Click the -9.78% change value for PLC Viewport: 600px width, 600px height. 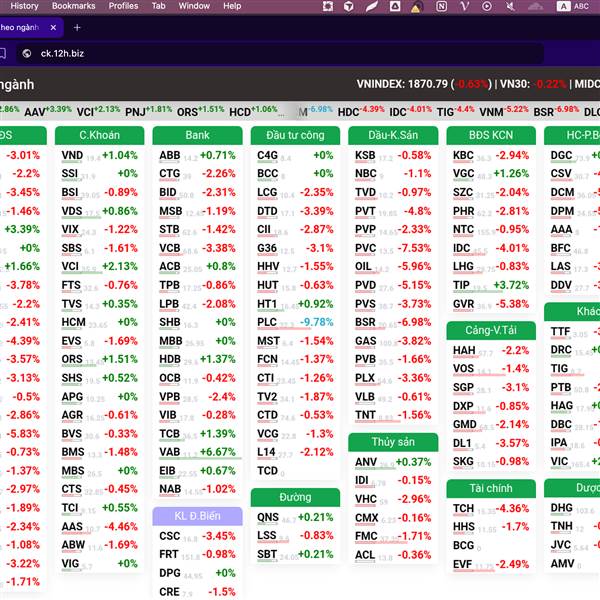(x=316, y=323)
